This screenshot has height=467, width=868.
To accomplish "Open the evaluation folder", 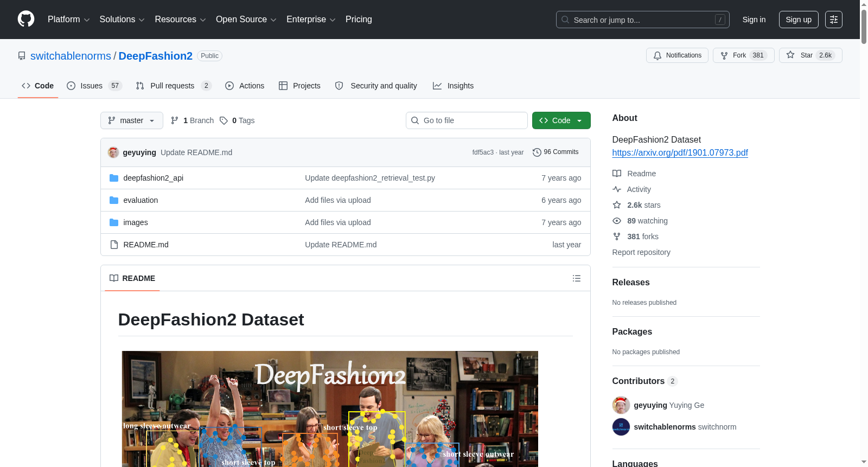I will pyautogui.click(x=141, y=200).
